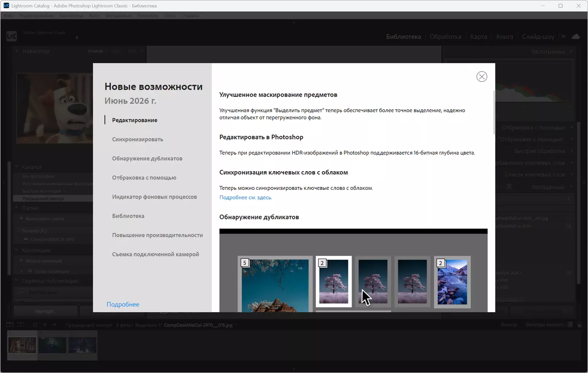Expand the Список ключевых слов panel
Viewport: 588px width, 373px height.
click(572, 174)
